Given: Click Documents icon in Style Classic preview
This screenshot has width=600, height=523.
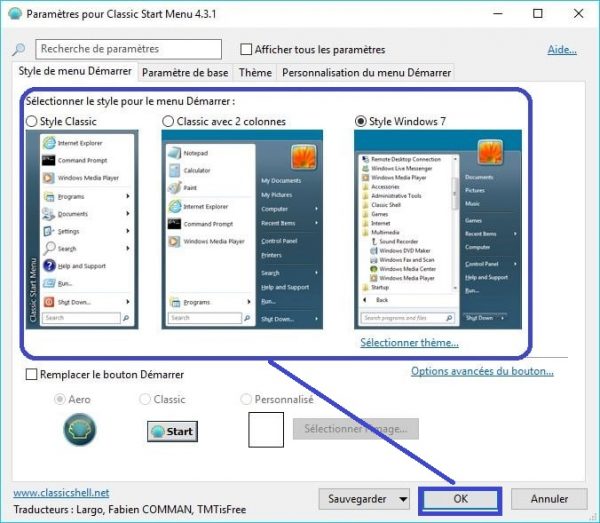Looking at the screenshot, I should click(49, 214).
